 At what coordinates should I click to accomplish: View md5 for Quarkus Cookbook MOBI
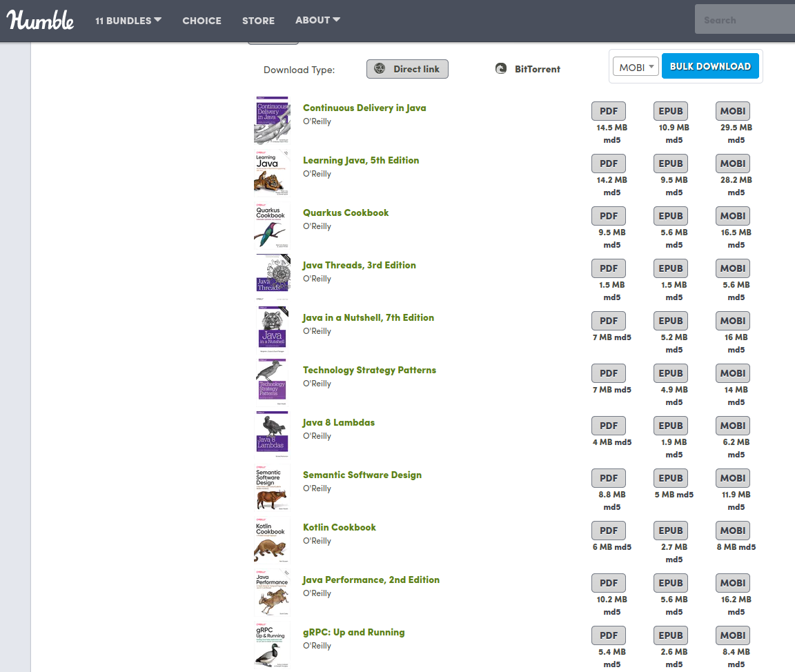736,245
